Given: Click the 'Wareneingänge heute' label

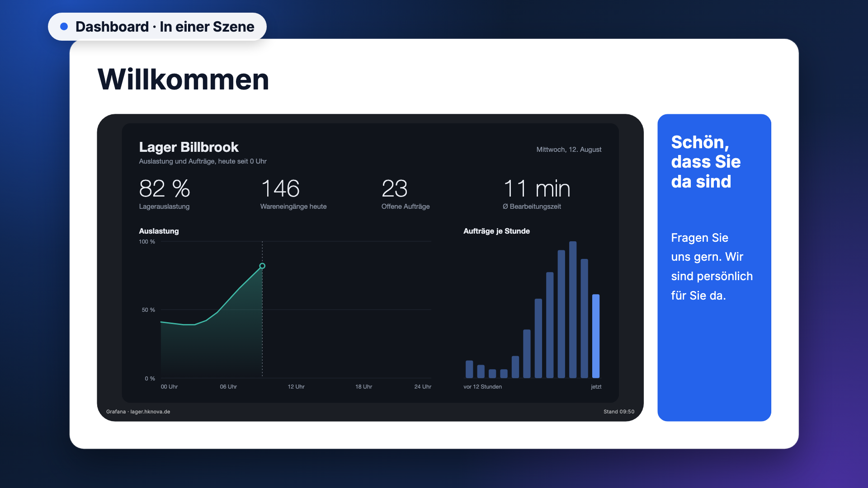Looking at the screenshot, I should coord(293,206).
